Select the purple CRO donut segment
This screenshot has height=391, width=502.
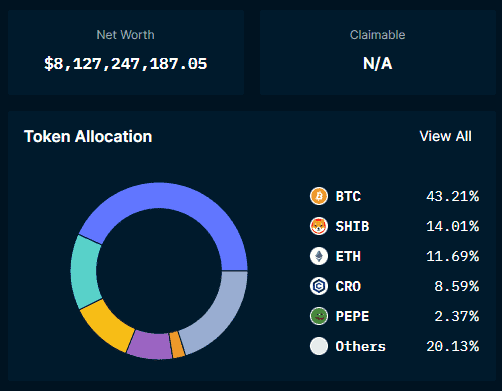(x=150, y=346)
